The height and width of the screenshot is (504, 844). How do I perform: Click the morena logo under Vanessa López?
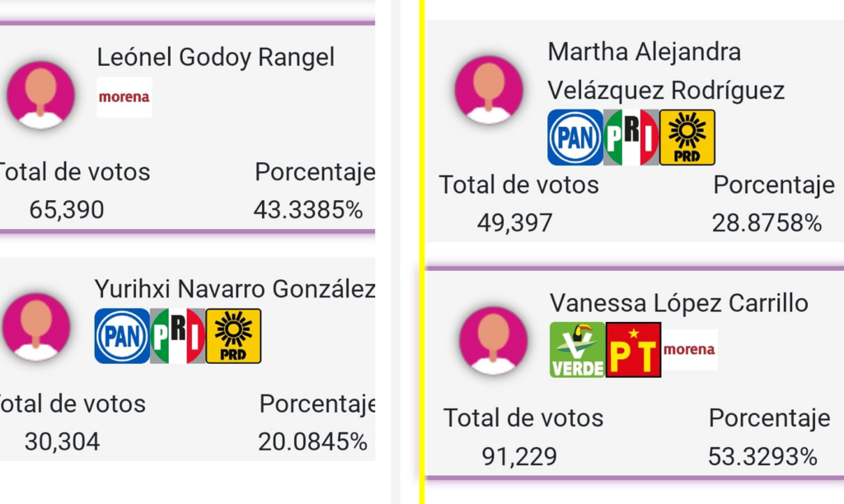[x=690, y=350]
